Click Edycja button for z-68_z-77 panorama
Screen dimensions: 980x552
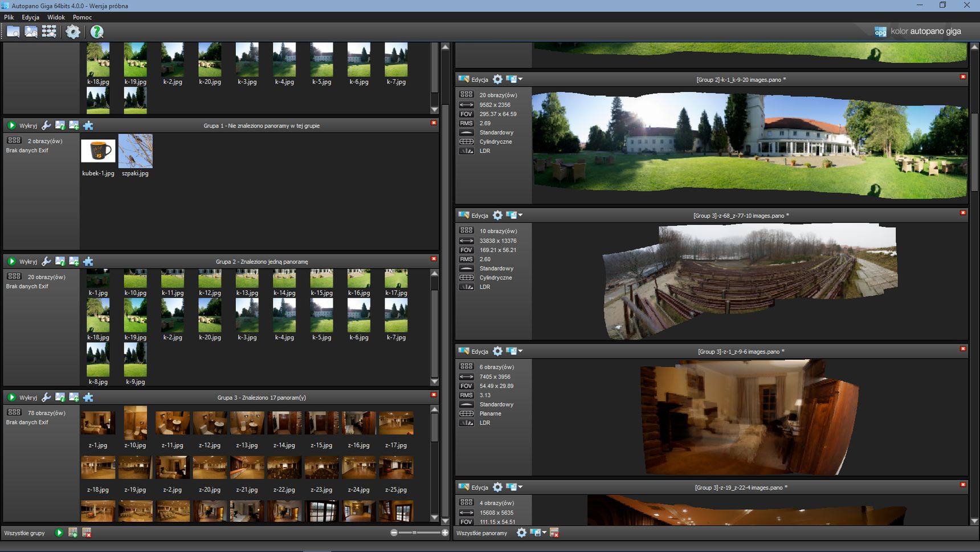coord(473,215)
